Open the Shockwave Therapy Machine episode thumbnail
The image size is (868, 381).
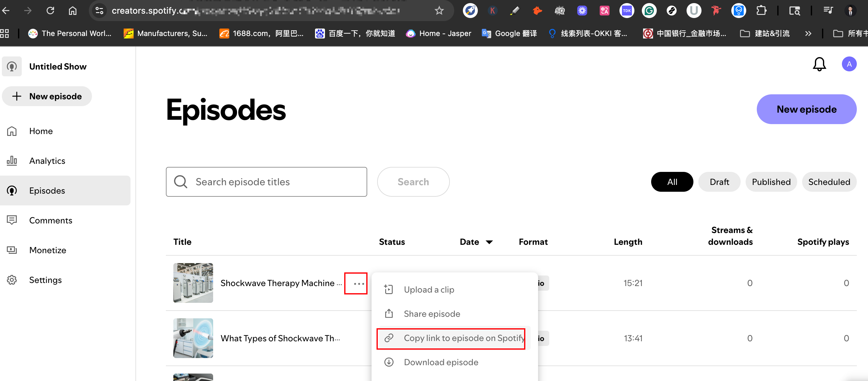pyautogui.click(x=193, y=283)
